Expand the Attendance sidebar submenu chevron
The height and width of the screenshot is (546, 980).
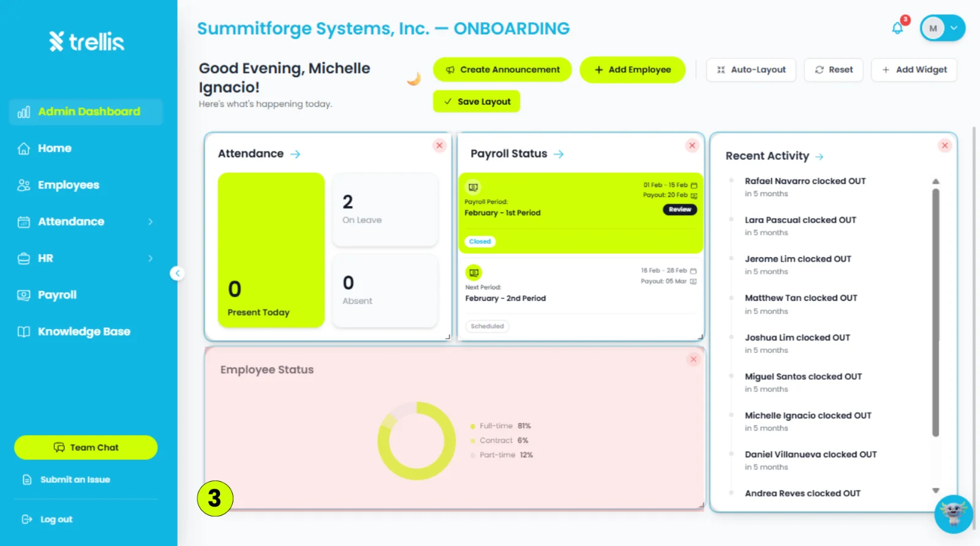(151, 222)
